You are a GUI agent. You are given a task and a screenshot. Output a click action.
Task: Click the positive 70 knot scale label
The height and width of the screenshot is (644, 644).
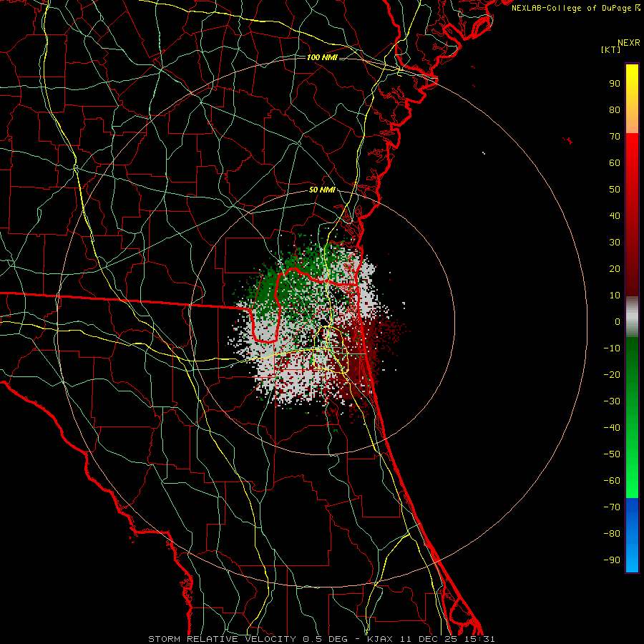tap(615, 137)
